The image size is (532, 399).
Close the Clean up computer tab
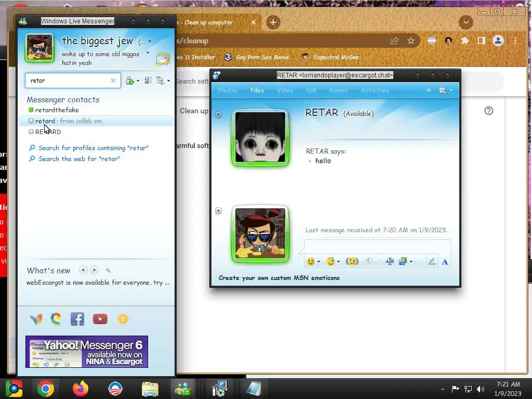[x=254, y=22]
